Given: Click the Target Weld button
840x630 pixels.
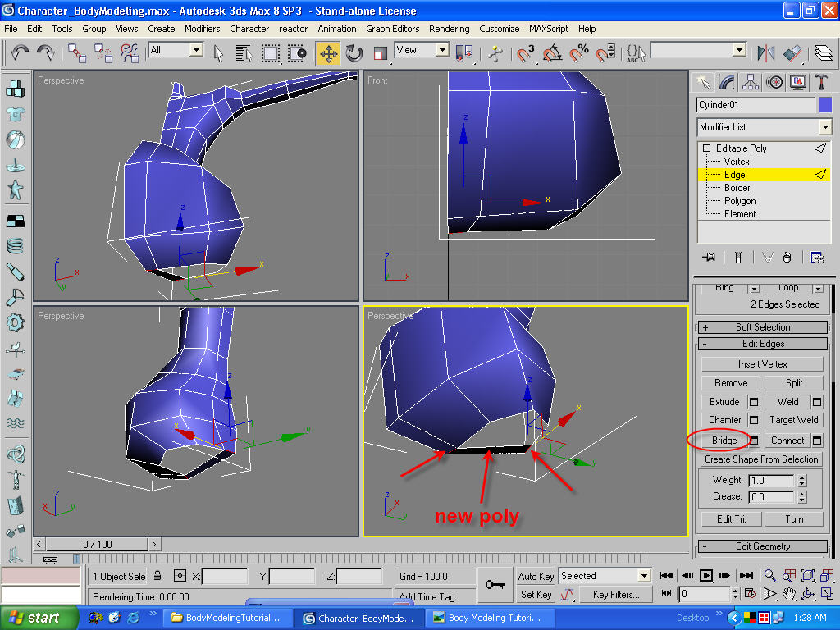Looking at the screenshot, I should click(x=794, y=420).
